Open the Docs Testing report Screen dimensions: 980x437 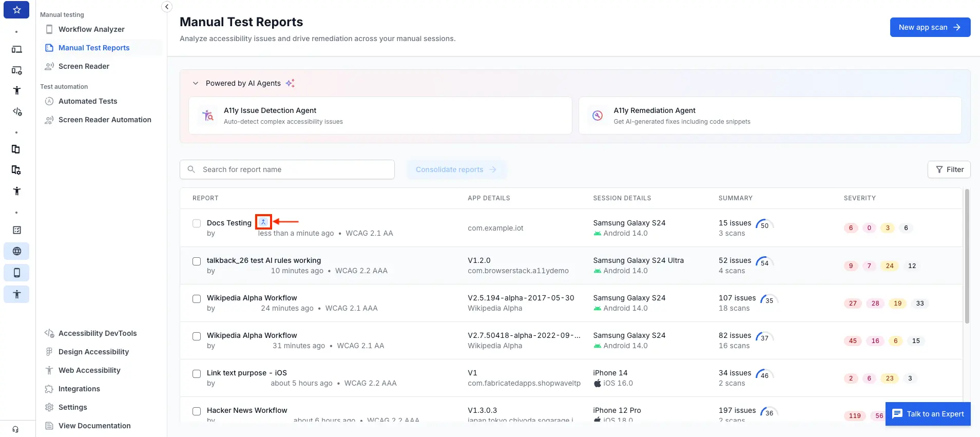point(229,223)
